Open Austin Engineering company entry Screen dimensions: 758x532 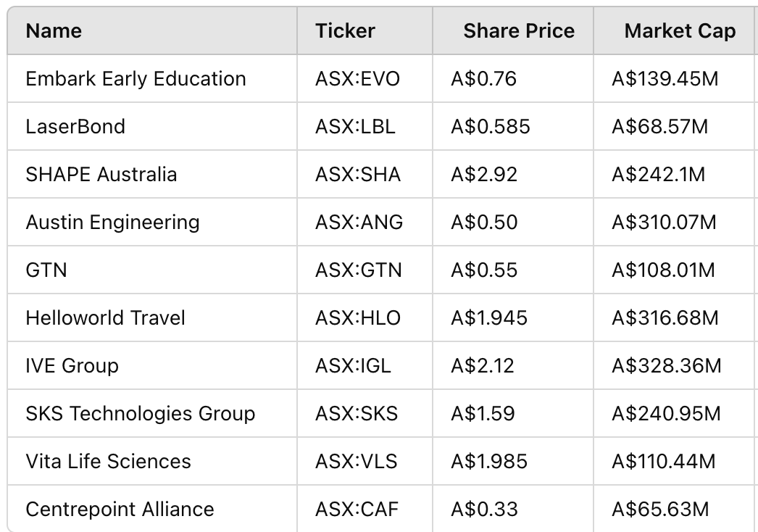tap(112, 223)
